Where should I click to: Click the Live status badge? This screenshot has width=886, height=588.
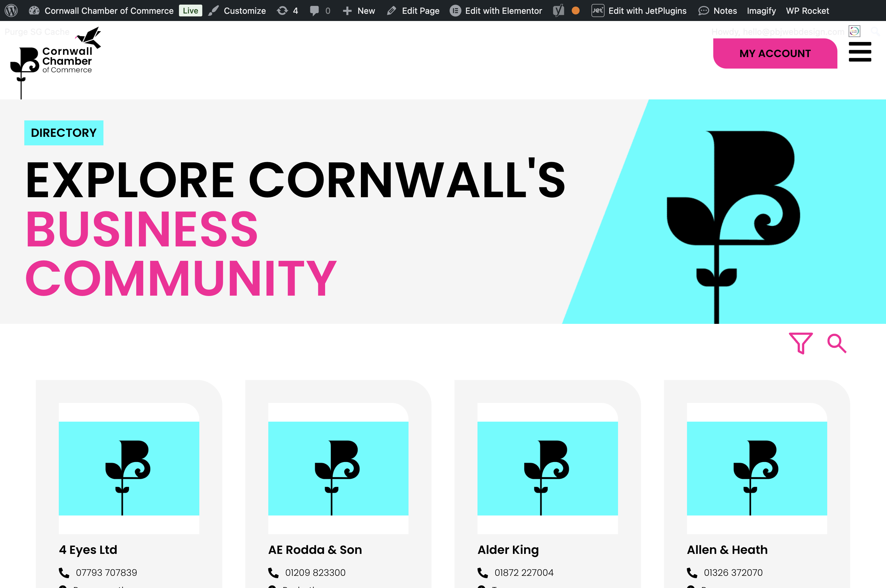(x=190, y=10)
